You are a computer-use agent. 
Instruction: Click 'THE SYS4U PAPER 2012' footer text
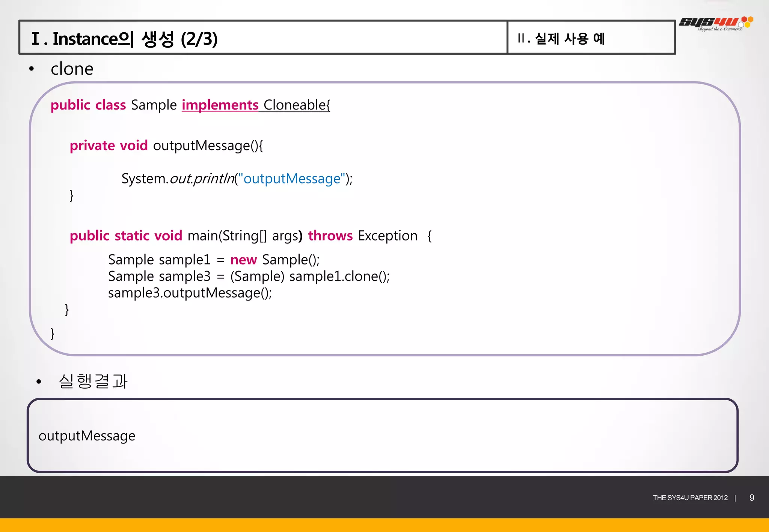tap(690, 498)
